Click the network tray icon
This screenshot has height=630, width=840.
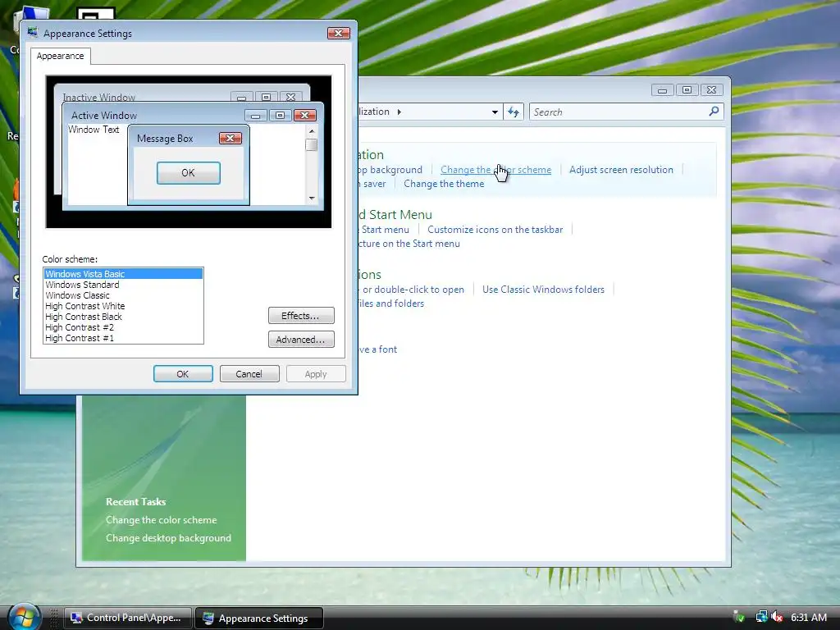point(761,617)
